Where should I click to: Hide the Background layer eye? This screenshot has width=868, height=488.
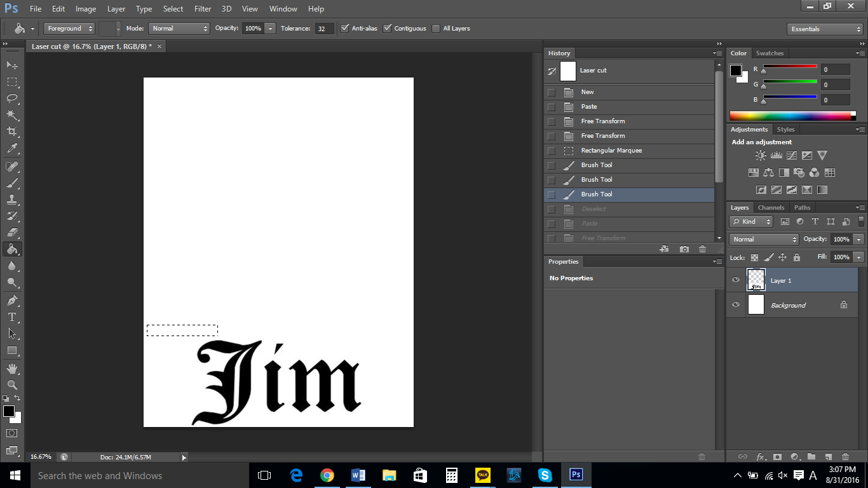(736, 304)
